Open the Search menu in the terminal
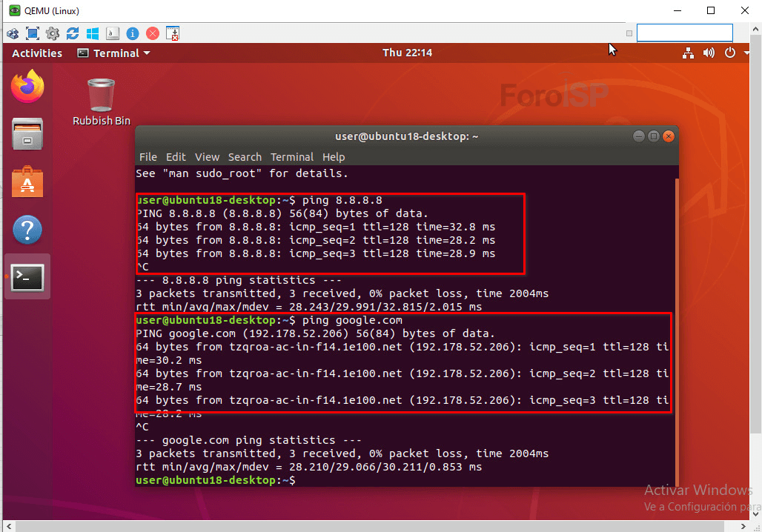The image size is (762, 532). tap(245, 157)
